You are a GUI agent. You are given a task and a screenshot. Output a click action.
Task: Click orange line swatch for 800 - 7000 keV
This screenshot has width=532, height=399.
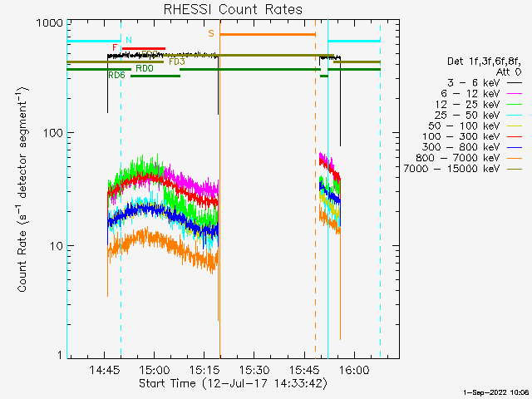514,158
